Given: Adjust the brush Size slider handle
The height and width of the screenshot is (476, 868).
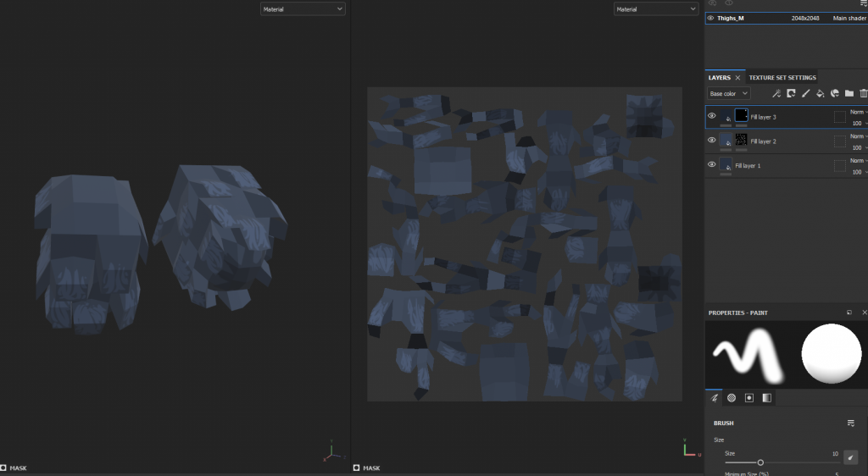Looking at the screenshot, I should click(x=760, y=462).
